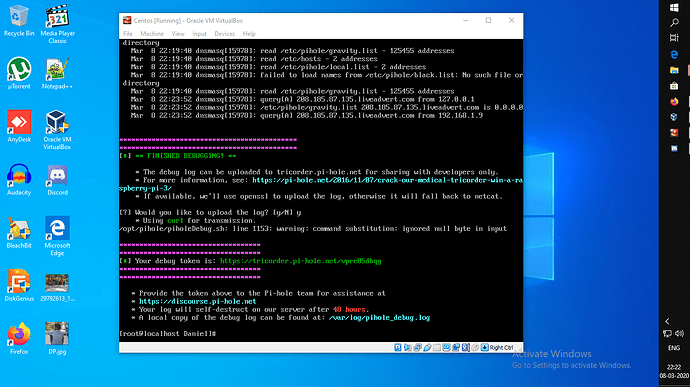
Task: Select the 29792613_1 image file thumbnail
Action: 57,287
